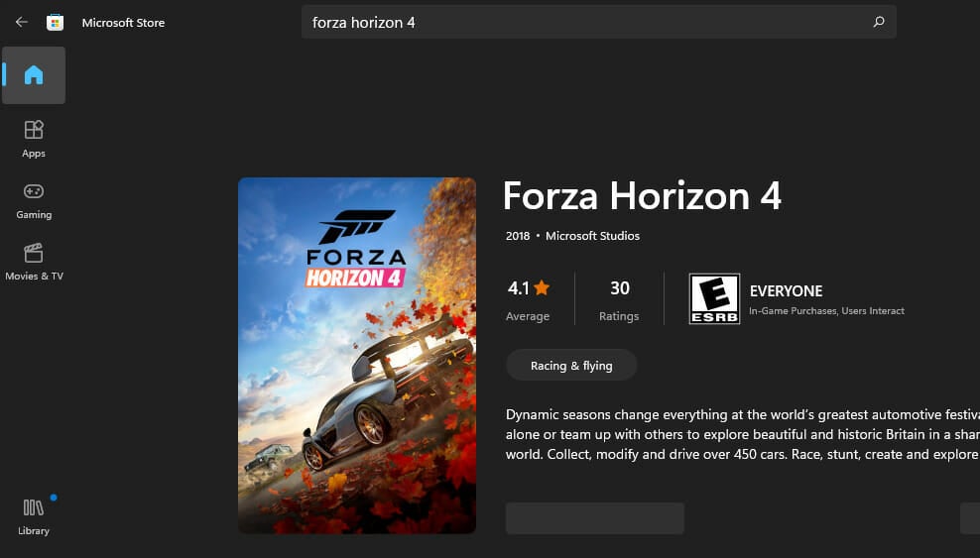View the 30 Ratings count
The height and width of the screenshot is (558, 980).
coord(619,299)
